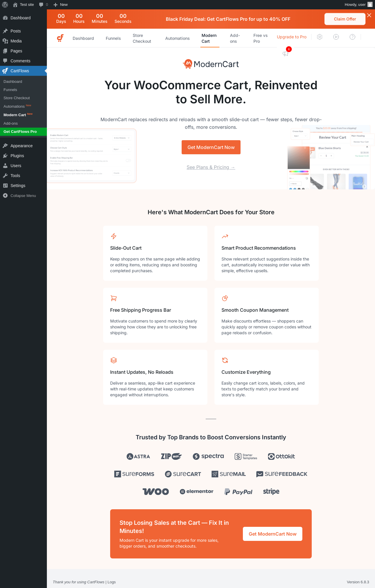Image resolution: width=375 pixels, height=588 pixels.
Task: Open the Howdy, user account menu
Action: pyautogui.click(x=358, y=5)
